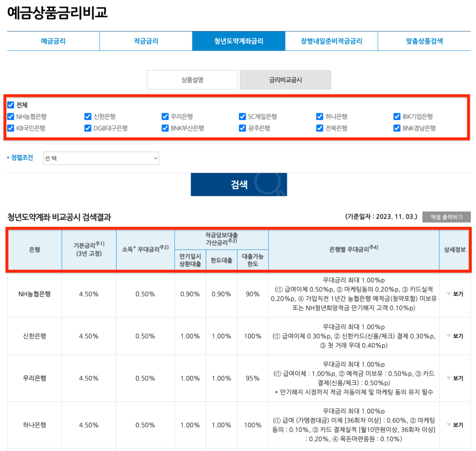This screenshot has width=476, height=451.
Task: Toggle the BNK부산은행 checkbox
Action: pyautogui.click(x=165, y=128)
